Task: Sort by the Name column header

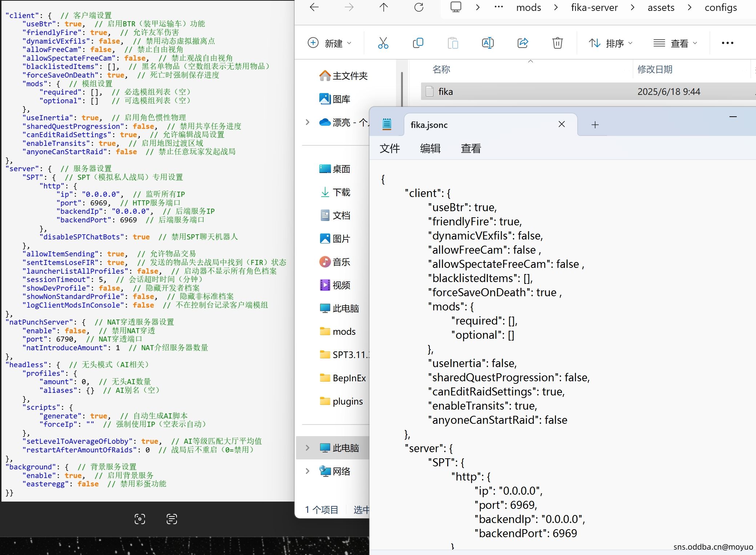Action: click(441, 69)
